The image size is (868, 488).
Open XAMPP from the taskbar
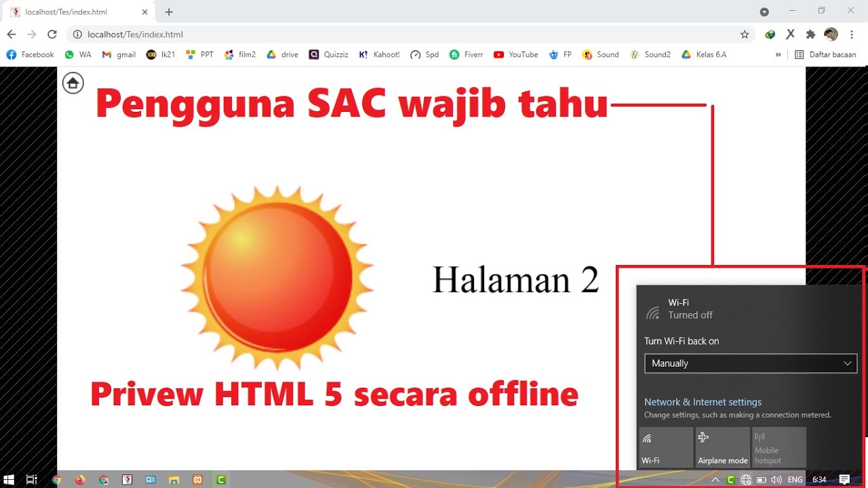click(197, 480)
